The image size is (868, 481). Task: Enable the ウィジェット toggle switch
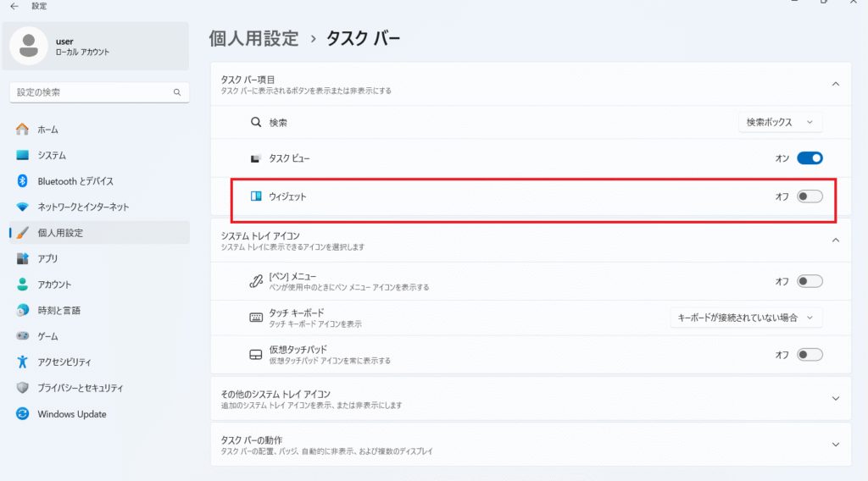pyautogui.click(x=810, y=196)
